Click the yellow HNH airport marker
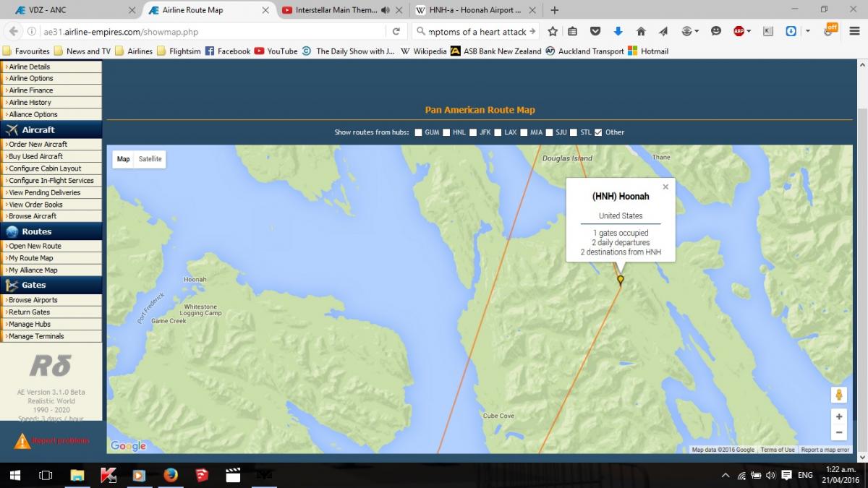The height and width of the screenshot is (488, 868). click(621, 279)
